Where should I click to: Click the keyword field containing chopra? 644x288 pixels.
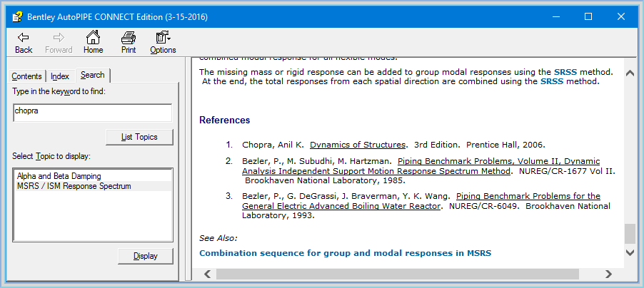[x=93, y=113]
